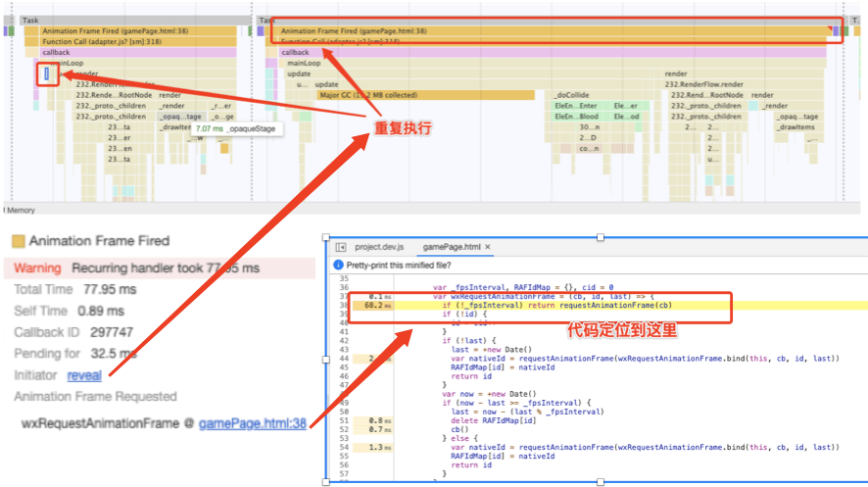
Task: Click the Callback ID 297747 value
Action: click(112, 332)
